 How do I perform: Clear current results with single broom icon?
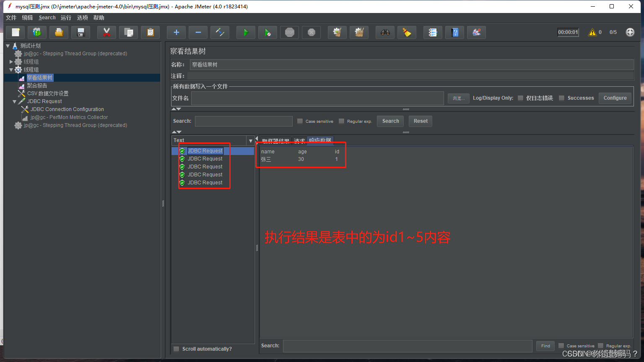338,32
